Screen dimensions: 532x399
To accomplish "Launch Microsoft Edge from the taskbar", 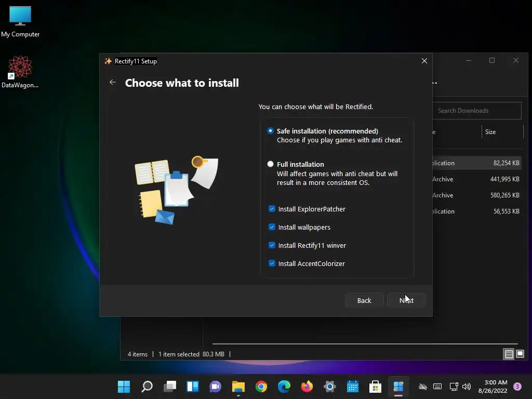I will [x=284, y=387].
